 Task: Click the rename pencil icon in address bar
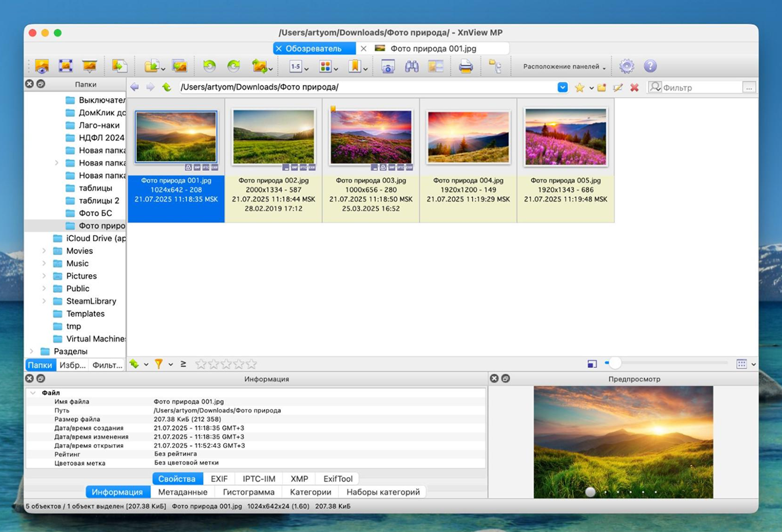[618, 87]
